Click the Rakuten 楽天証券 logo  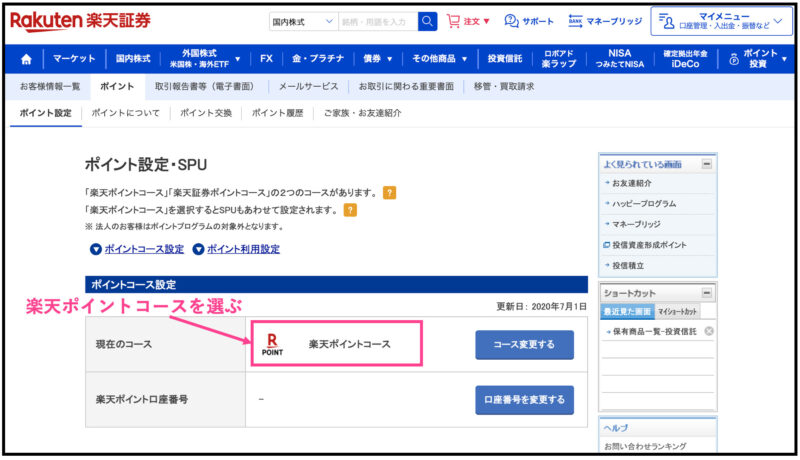point(80,21)
